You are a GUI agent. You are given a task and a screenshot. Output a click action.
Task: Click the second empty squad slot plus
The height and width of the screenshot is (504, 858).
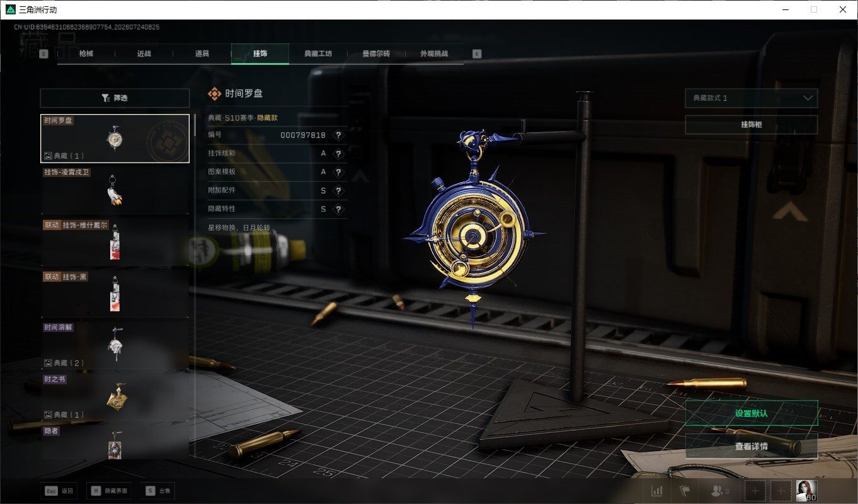[781, 491]
